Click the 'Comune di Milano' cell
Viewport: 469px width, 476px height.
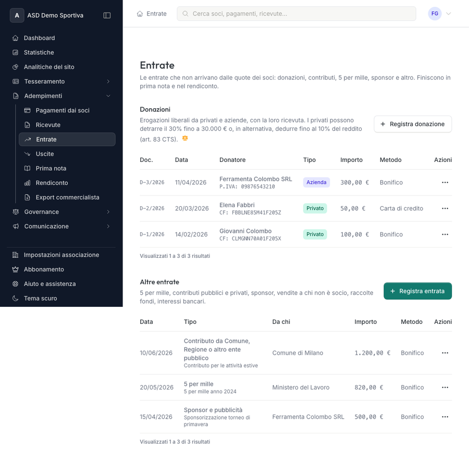[x=298, y=353]
